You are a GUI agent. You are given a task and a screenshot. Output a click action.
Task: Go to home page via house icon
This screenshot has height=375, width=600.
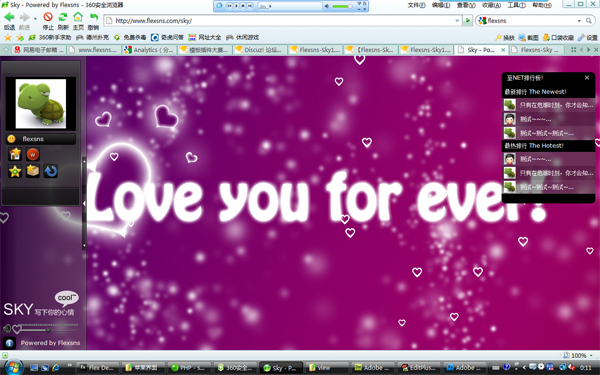[78, 17]
